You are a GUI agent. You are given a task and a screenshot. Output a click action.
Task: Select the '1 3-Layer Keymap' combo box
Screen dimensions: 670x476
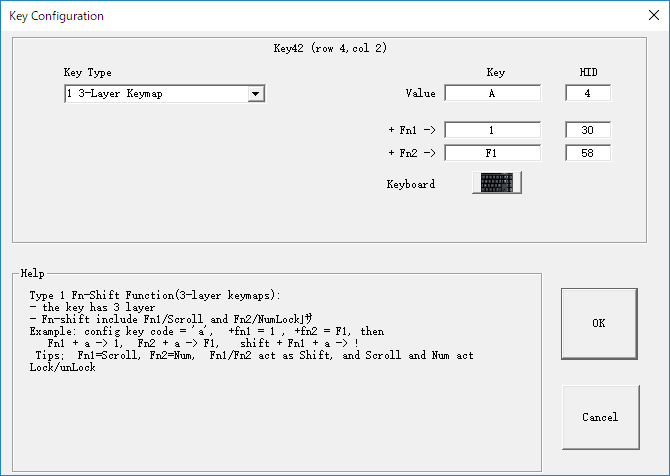pyautogui.click(x=165, y=94)
